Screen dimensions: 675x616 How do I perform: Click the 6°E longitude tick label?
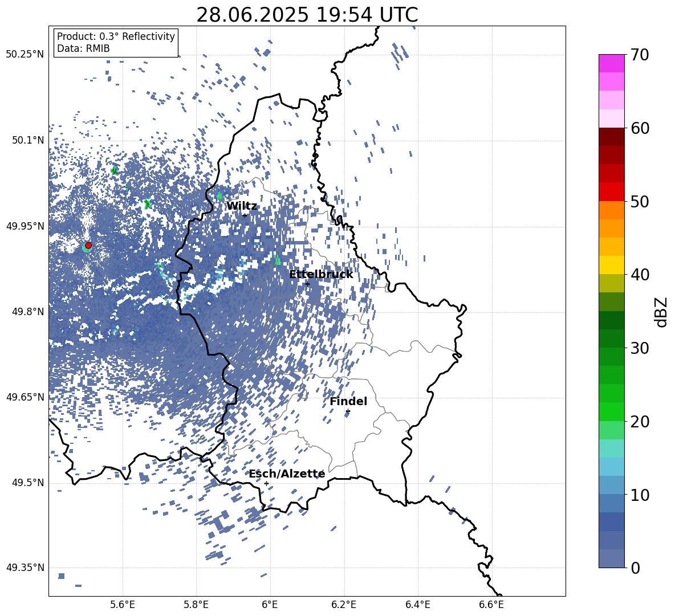click(x=270, y=605)
